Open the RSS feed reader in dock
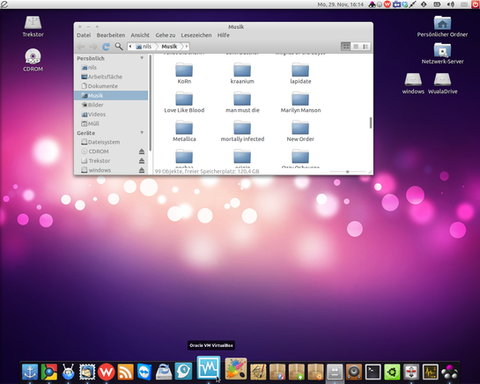Screen dimensions: 480x384 click(x=126, y=372)
